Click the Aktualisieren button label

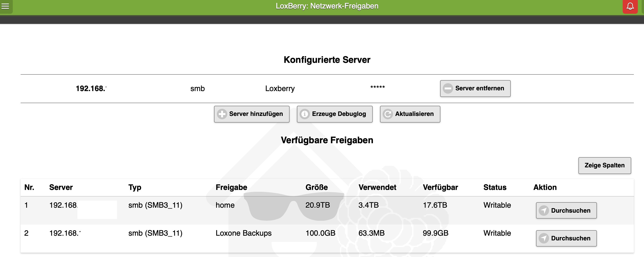414,114
